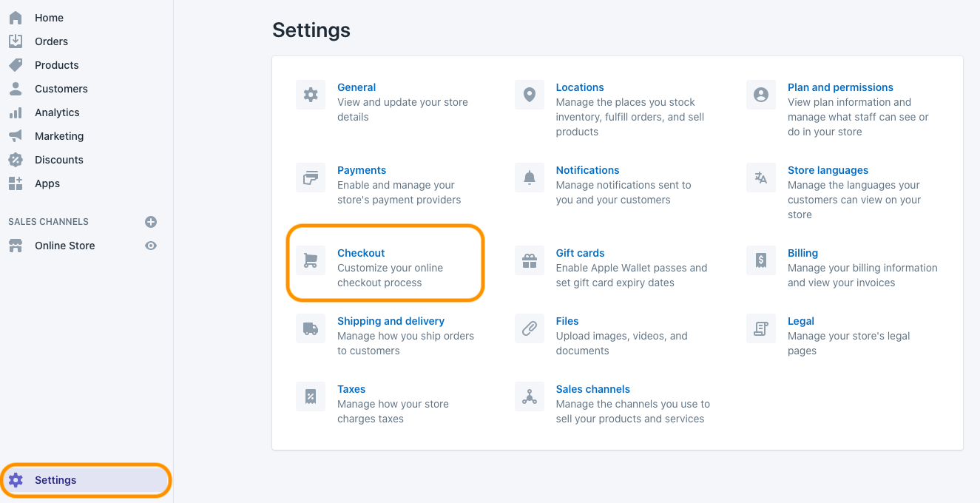The width and height of the screenshot is (980, 503).
Task: Click the Checkout shopping cart icon
Action: pos(311,260)
